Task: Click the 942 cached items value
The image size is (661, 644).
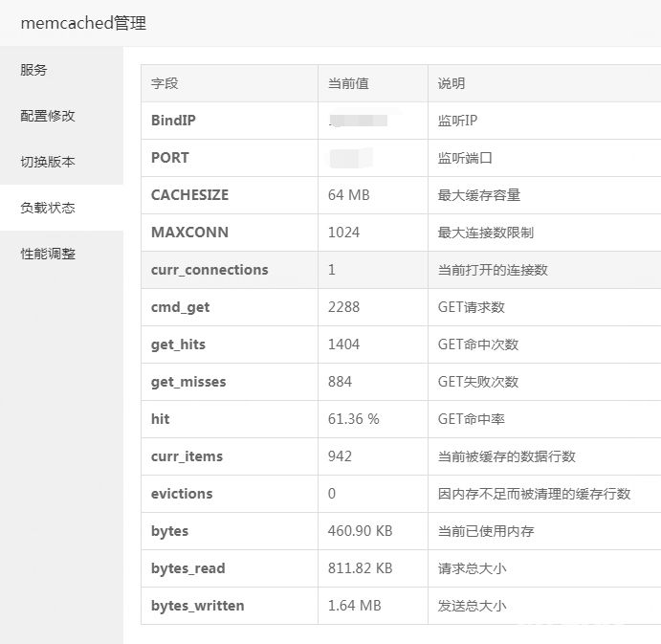Action: pos(340,456)
